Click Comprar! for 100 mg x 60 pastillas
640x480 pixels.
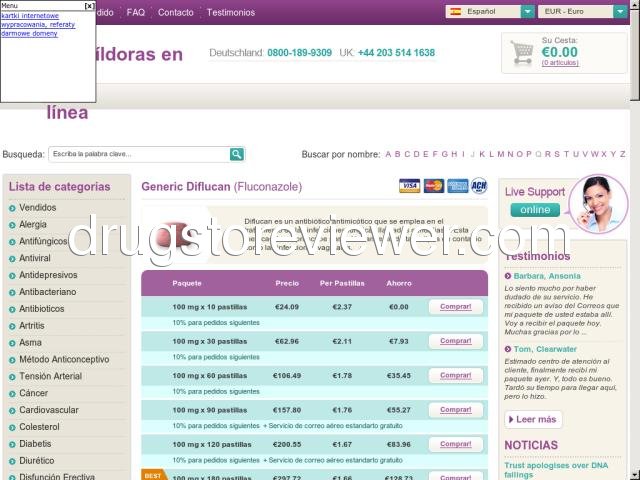456,375
